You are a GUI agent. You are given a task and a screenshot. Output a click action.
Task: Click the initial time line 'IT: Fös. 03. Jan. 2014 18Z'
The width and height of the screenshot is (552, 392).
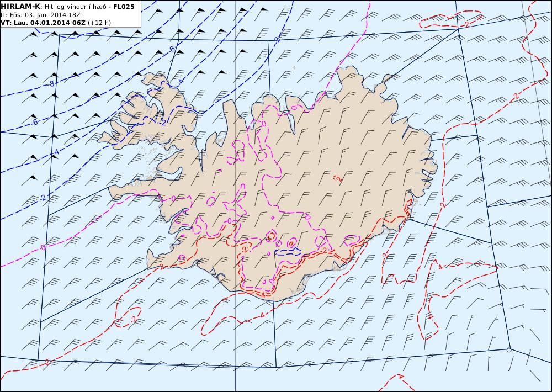40,15
